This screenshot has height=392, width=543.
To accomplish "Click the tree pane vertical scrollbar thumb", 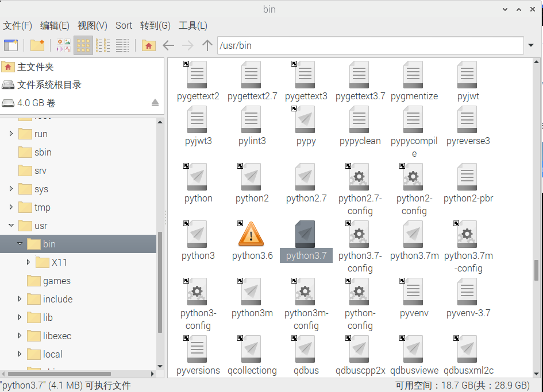I will point(160,282).
